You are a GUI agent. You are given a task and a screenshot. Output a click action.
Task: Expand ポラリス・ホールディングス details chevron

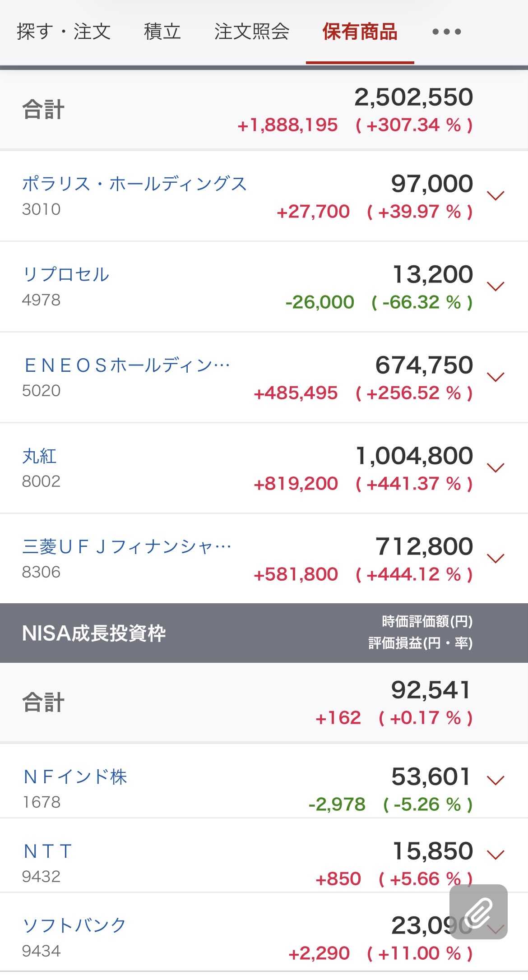coord(496,195)
